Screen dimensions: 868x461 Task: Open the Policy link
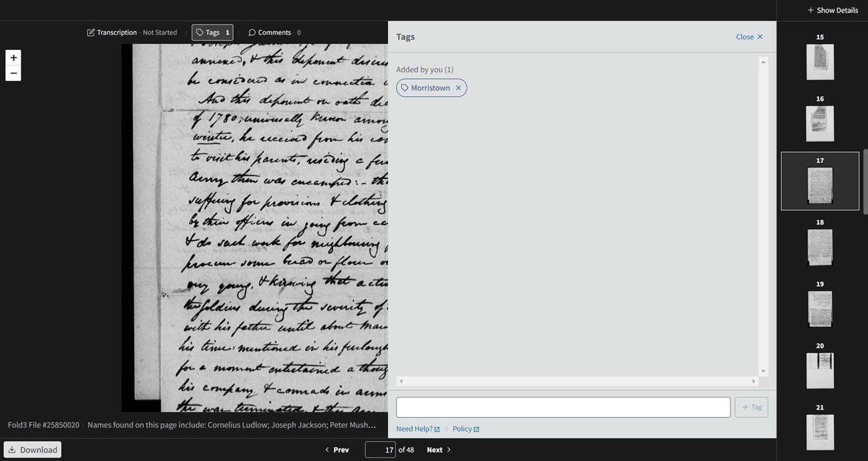click(465, 429)
